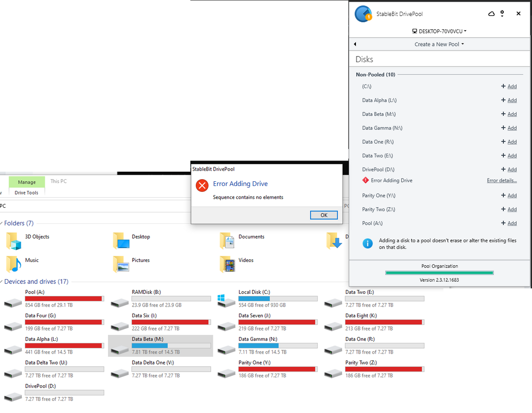Image resolution: width=532 pixels, height=413 pixels.
Task: Click the 'Sequence contains no elements' message
Action: (248, 197)
